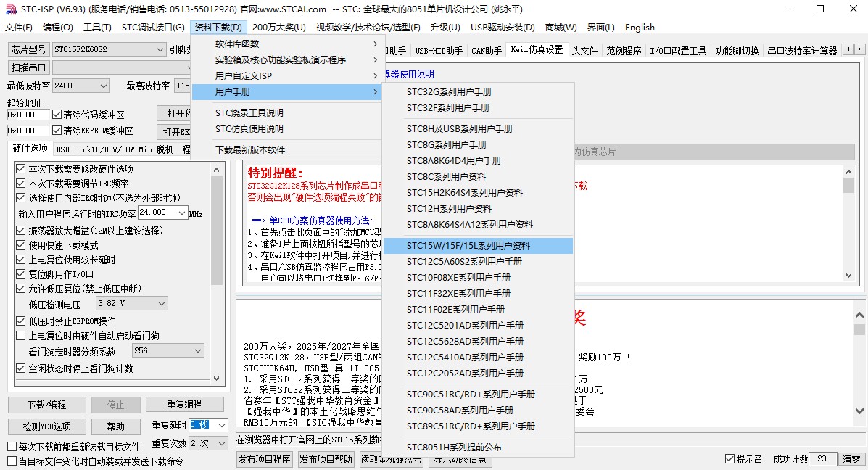The width and height of the screenshot is (868, 470).
Task: Click tab scroll left arrow
Action: [848, 49]
